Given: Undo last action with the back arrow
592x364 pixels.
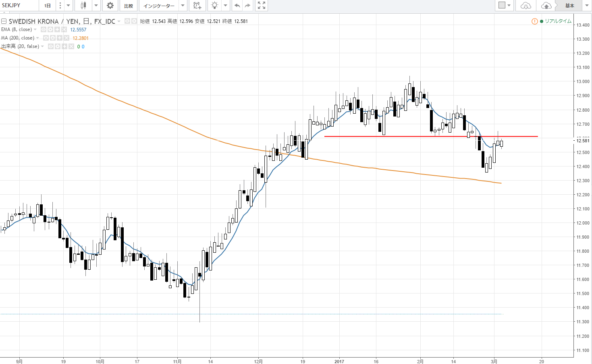Looking at the screenshot, I should (237, 6).
